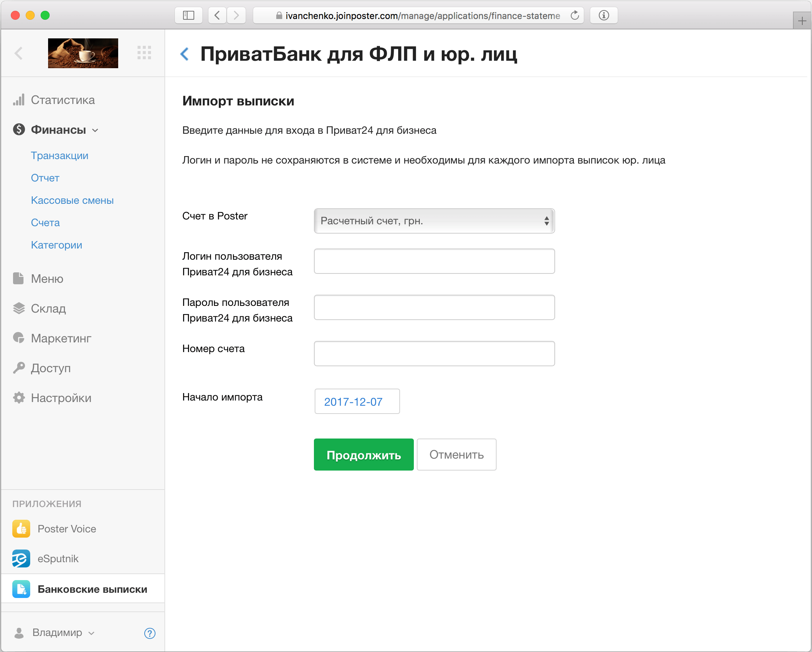The image size is (812, 652).
Task: Open the help question mark icon
Action: pos(150,633)
